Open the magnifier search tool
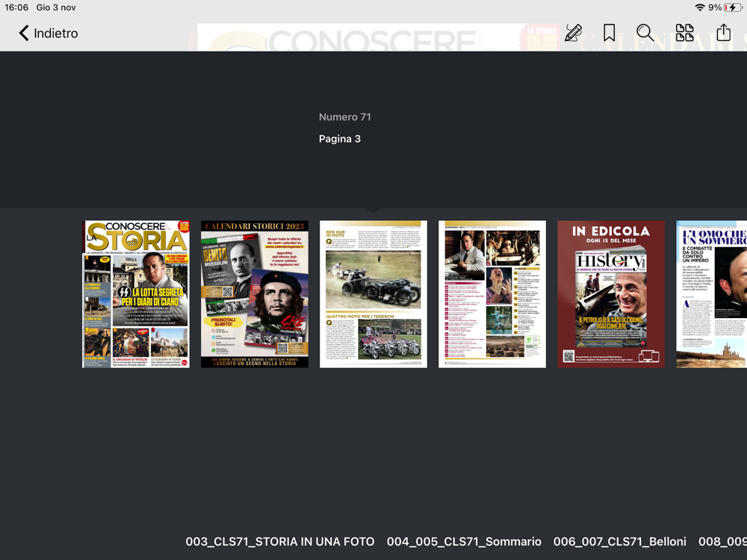 645,33
